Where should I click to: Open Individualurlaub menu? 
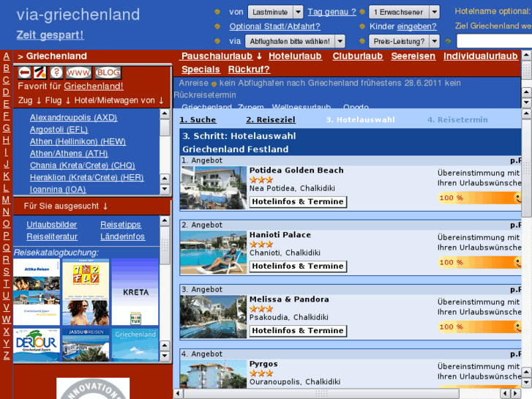tap(481, 56)
